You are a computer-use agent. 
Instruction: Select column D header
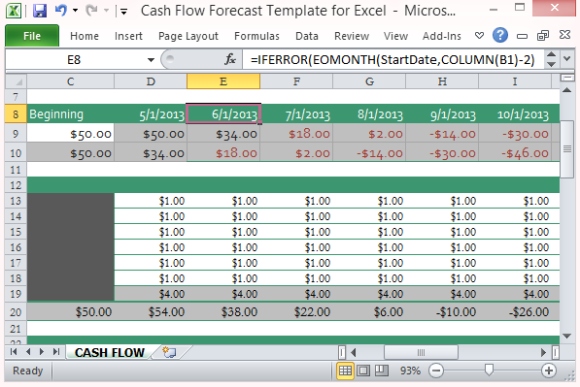[151, 81]
